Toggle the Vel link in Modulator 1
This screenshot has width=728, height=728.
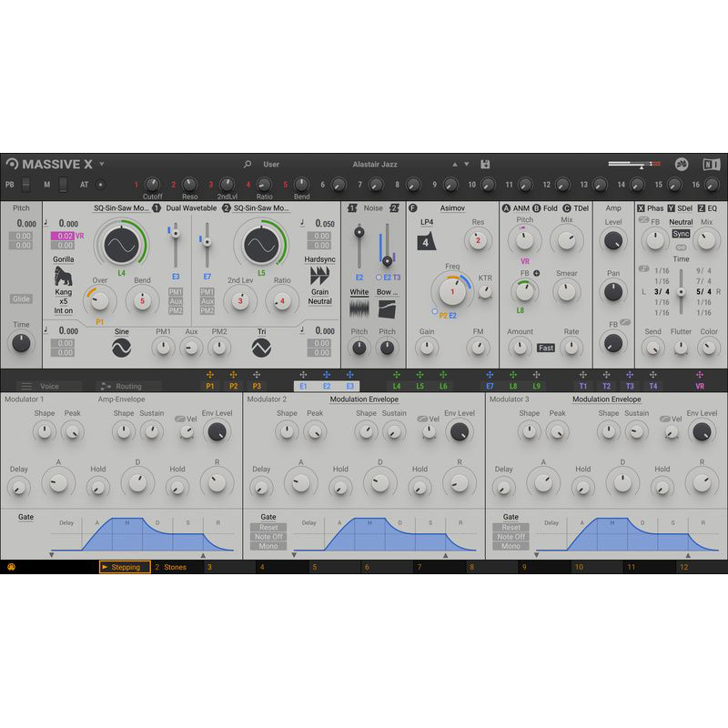tap(180, 419)
